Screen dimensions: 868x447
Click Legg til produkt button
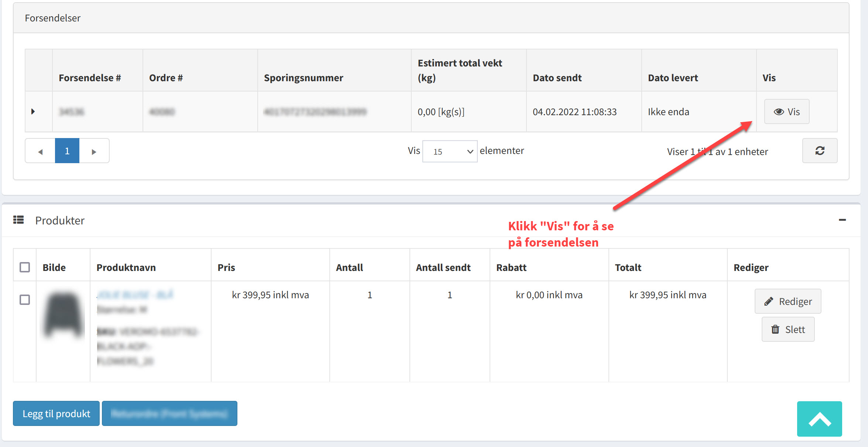pos(56,413)
